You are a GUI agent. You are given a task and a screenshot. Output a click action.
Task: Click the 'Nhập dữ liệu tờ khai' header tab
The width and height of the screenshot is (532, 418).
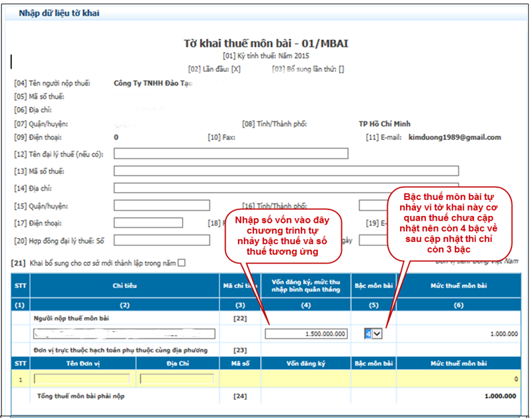pyautogui.click(x=59, y=13)
